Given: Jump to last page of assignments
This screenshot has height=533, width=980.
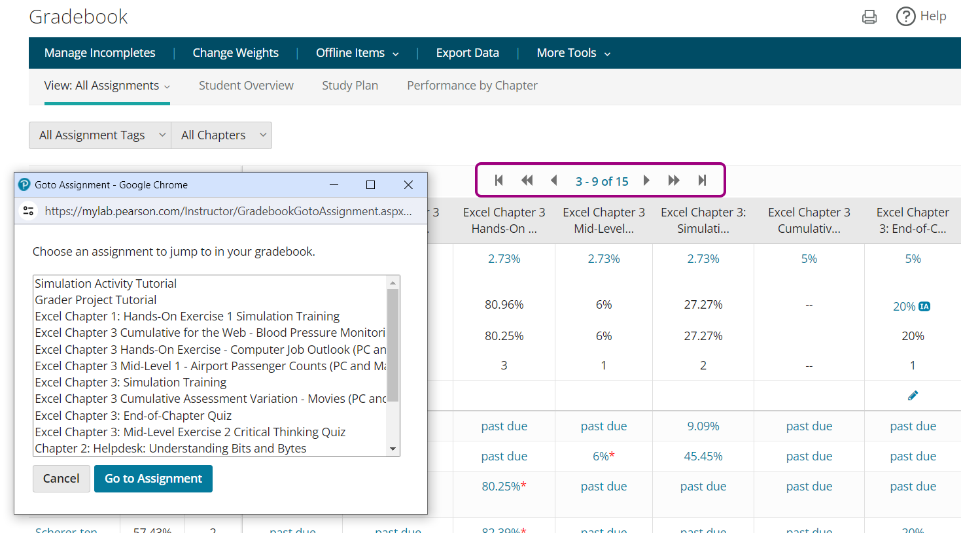Looking at the screenshot, I should coord(702,181).
